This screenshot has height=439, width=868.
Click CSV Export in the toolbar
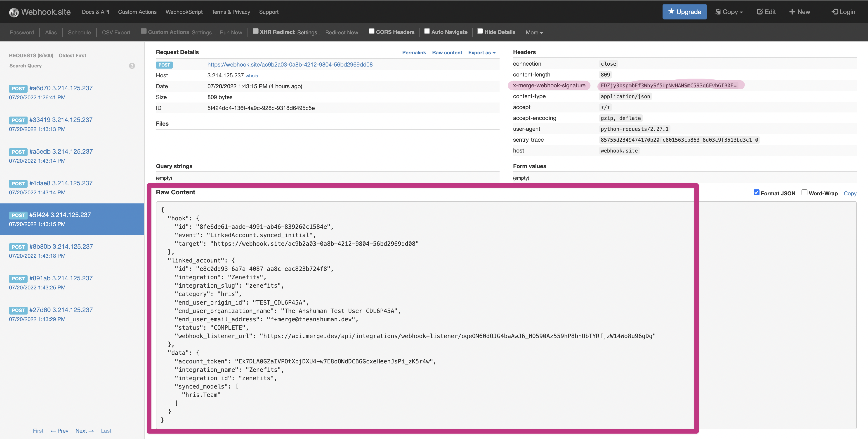click(x=116, y=32)
